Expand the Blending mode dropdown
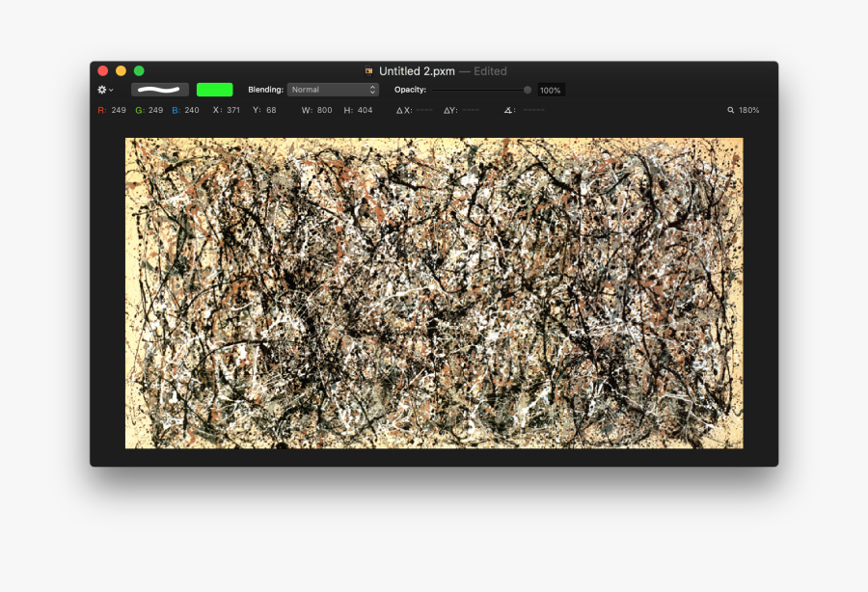The width and height of the screenshot is (868, 592). (333, 90)
